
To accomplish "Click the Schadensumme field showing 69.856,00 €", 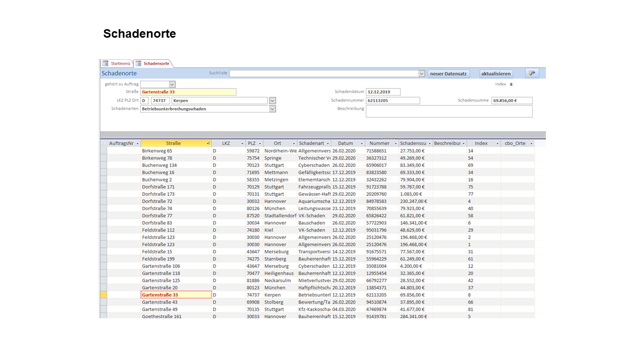I will (x=512, y=101).
